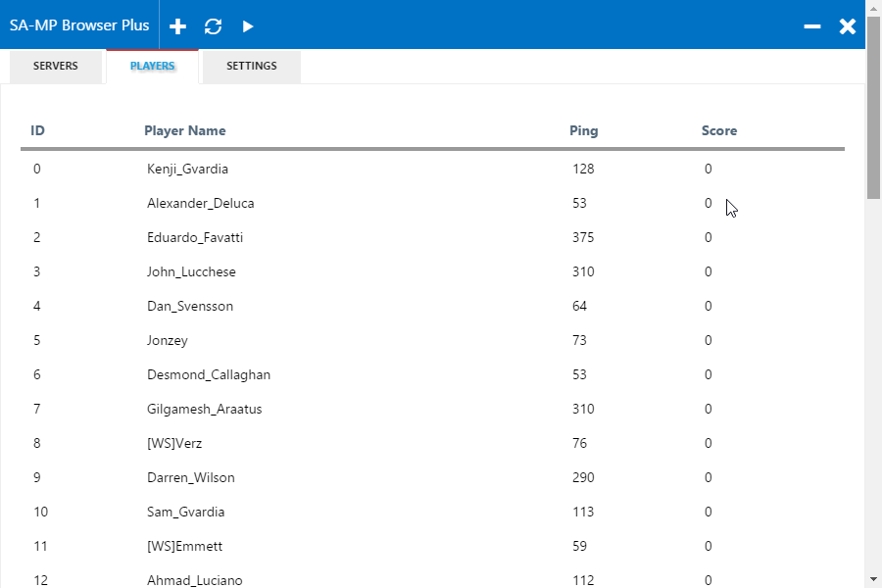
Task: Sort list by Score column header
Action: click(719, 130)
